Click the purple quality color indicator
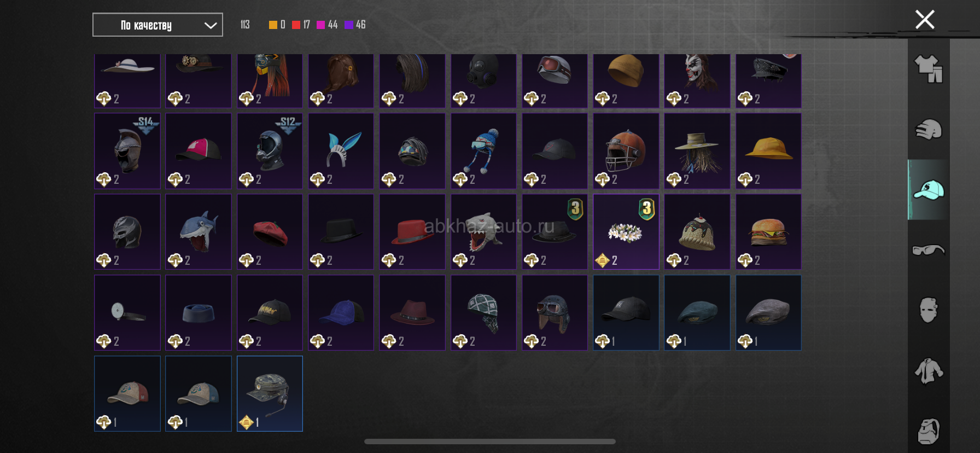The height and width of the screenshot is (453, 980). 348,25
